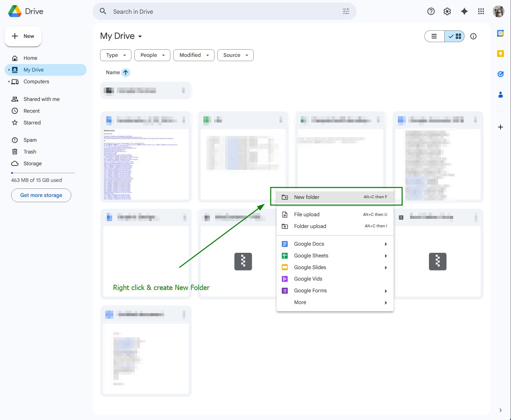Open the People filter dropdown

click(152, 55)
